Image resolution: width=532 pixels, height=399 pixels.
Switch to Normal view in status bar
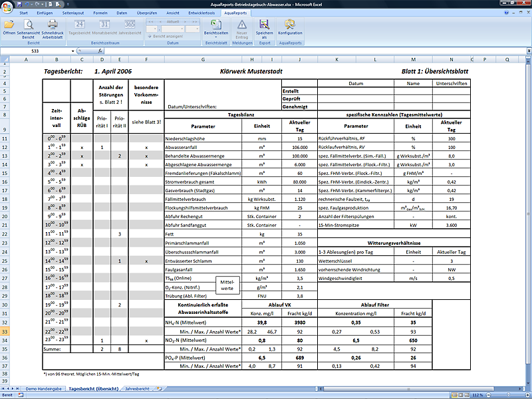455,395
